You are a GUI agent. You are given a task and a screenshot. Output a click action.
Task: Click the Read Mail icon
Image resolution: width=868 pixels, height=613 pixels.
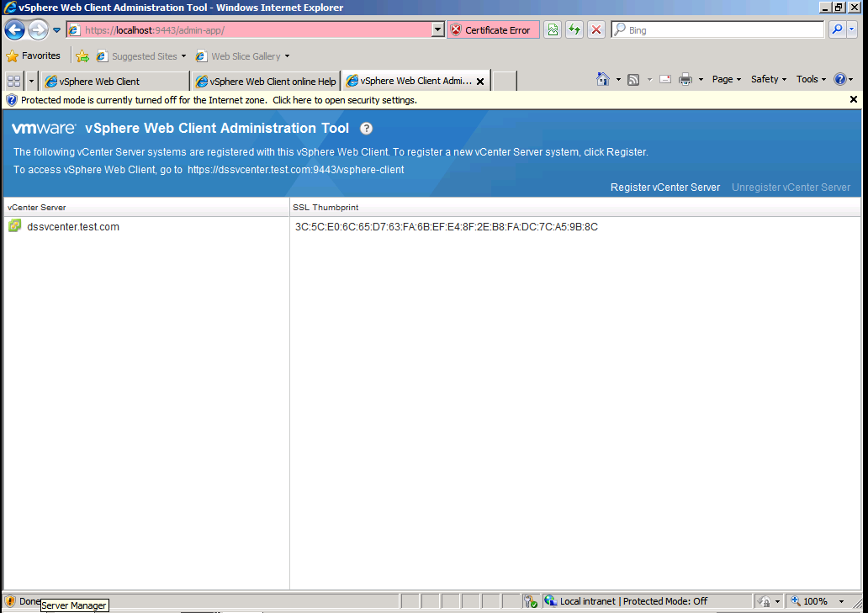point(665,78)
